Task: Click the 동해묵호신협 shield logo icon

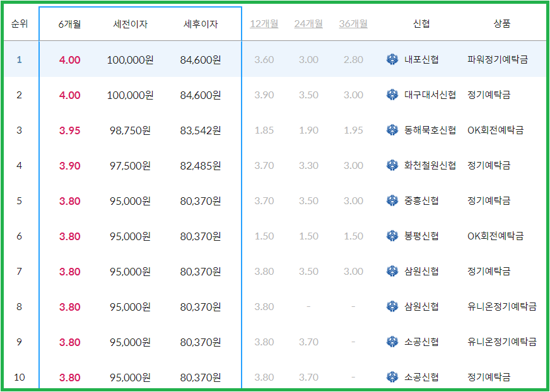Action: 392,130
